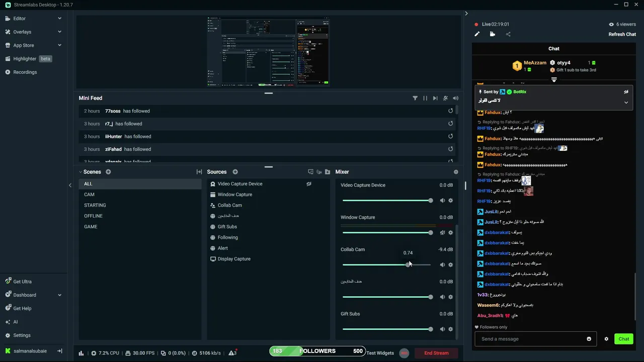The height and width of the screenshot is (362, 644).
Task: Replay iiHunter follow alert
Action: coord(451,136)
